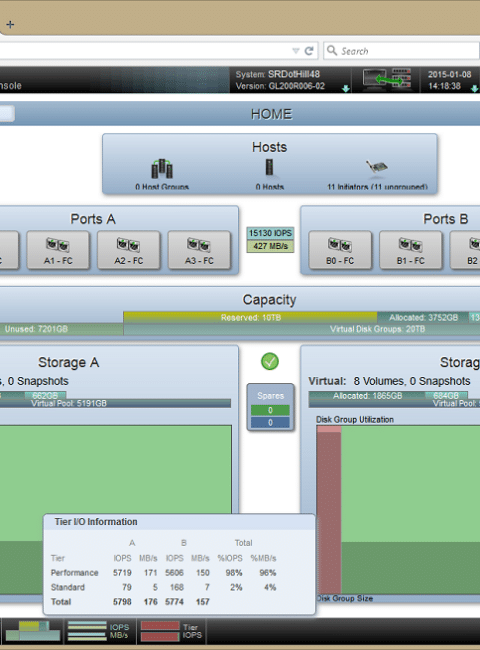Click the Unused 7201GB capacity segment
The width and height of the screenshot is (480, 650).
(61, 329)
